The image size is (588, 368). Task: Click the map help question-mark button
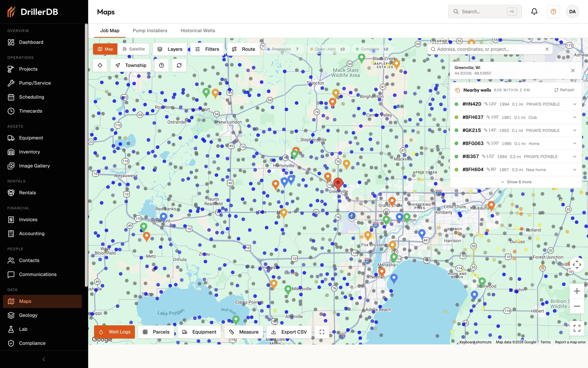[x=162, y=65]
